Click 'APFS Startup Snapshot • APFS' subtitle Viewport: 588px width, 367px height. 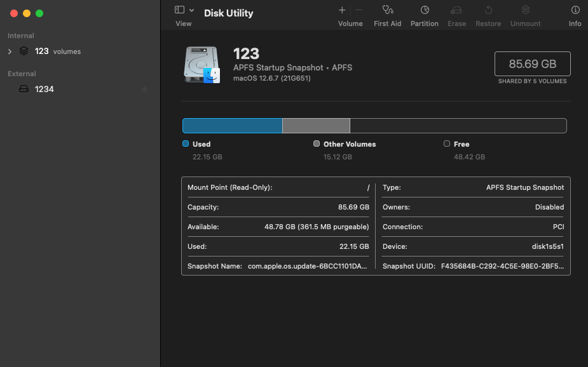click(x=292, y=68)
